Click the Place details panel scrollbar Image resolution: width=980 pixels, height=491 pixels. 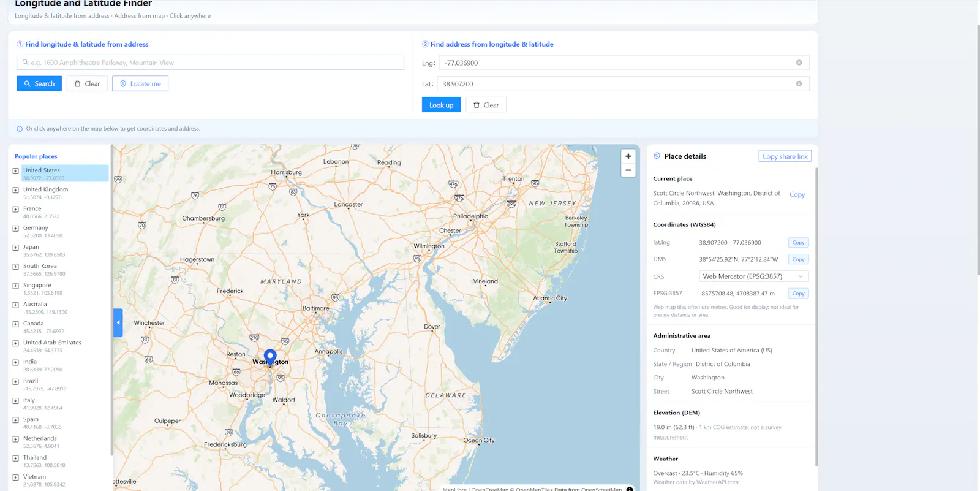tap(816, 316)
